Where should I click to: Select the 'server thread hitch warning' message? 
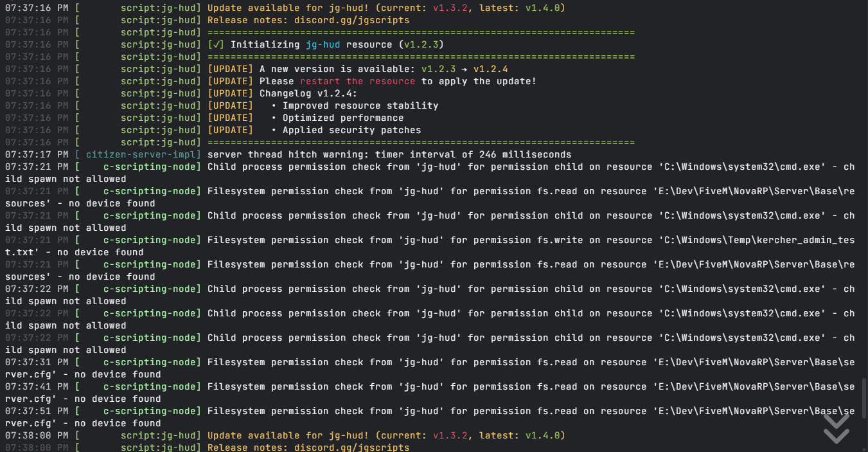pos(389,154)
